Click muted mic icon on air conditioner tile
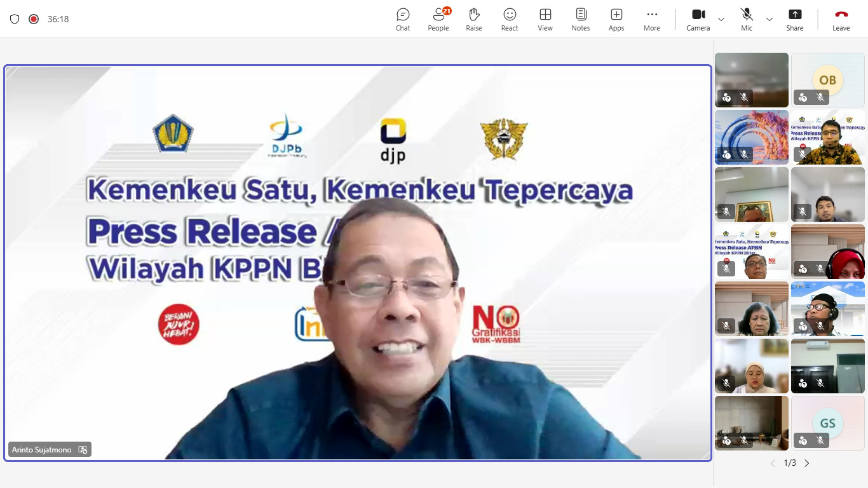This screenshot has height=488, width=868. [820, 383]
